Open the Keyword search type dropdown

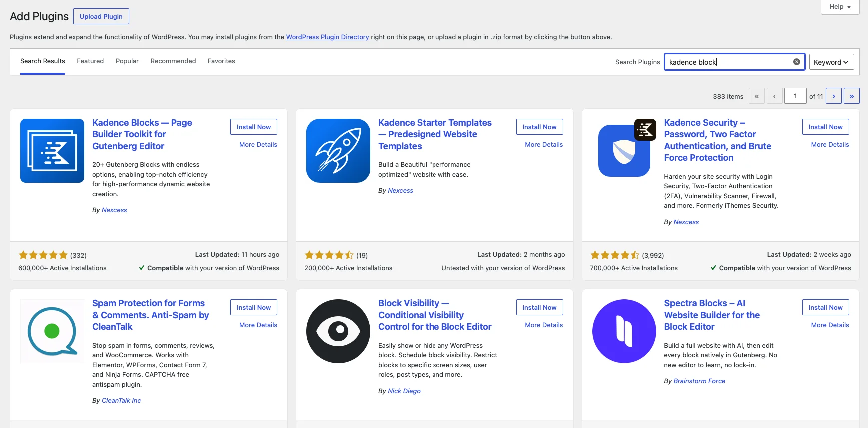(x=831, y=62)
